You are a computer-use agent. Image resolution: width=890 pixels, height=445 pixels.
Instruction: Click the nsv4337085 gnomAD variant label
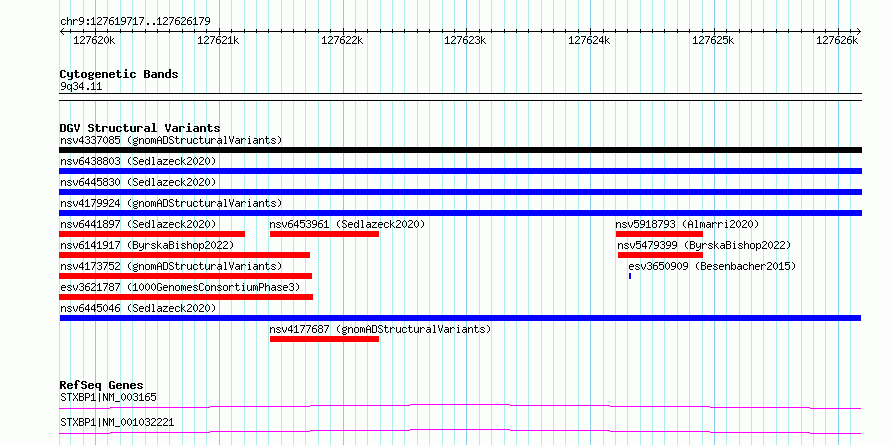pos(171,140)
